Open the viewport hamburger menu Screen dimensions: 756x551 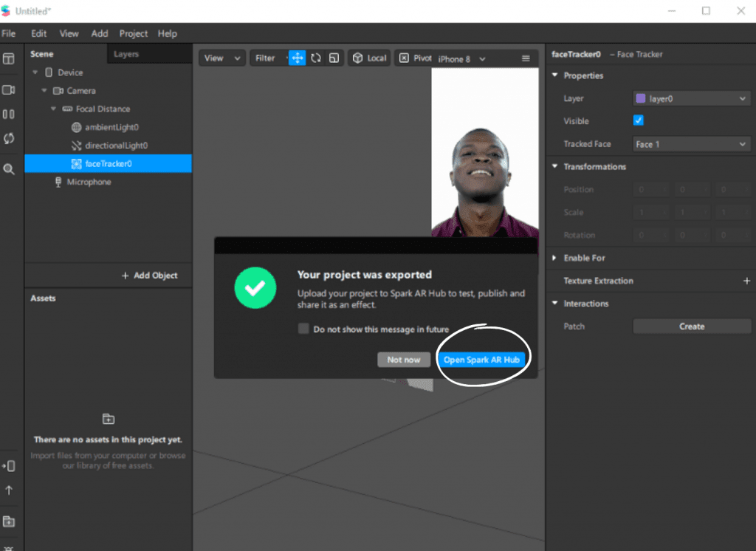point(526,58)
